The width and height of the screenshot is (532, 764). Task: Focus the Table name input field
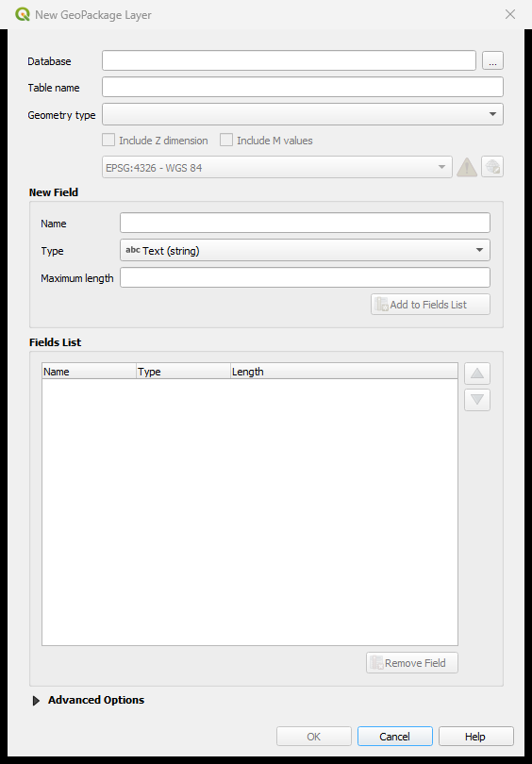coord(303,87)
